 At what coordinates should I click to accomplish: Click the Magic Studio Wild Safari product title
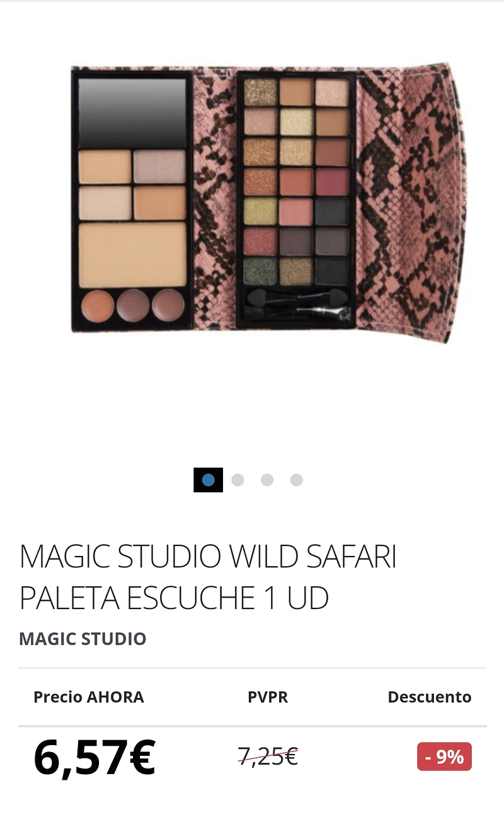point(208,577)
